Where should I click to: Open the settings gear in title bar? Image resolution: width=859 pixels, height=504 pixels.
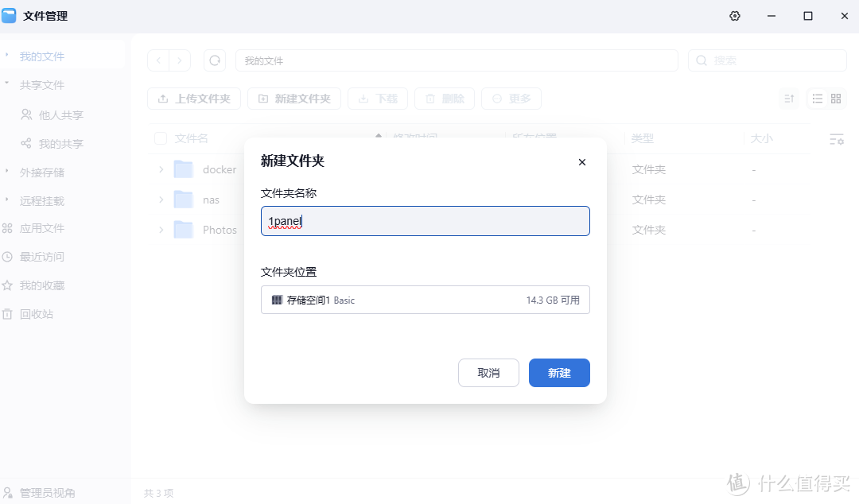tap(735, 16)
